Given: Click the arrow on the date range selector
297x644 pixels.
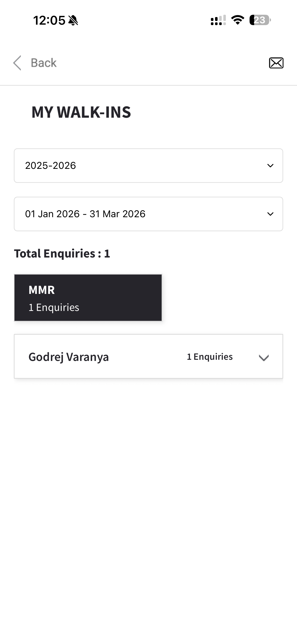Looking at the screenshot, I should (x=270, y=214).
